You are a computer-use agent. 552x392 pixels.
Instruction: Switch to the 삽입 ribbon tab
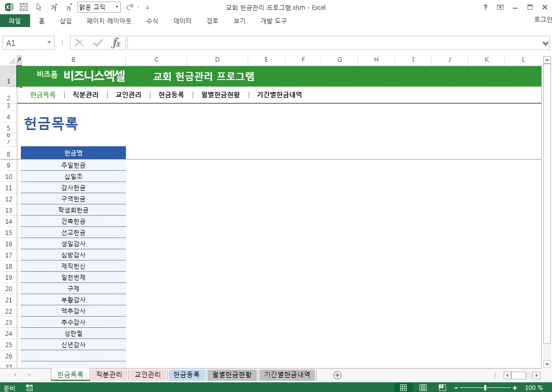tap(65, 21)
